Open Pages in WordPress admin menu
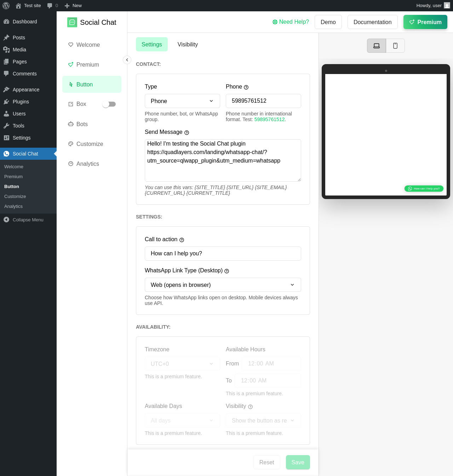The width and height of the screenshot is (453, 476). point(28,62)
